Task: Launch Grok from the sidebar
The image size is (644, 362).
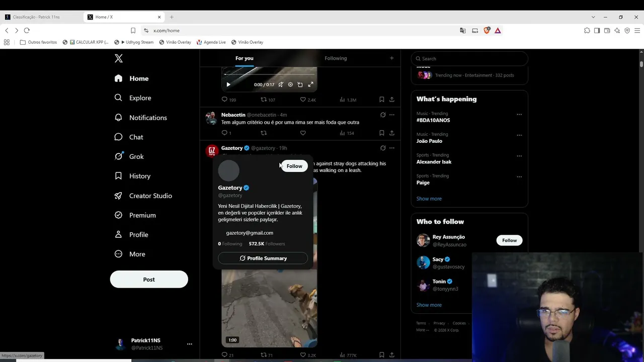Action: click(129, 156)
